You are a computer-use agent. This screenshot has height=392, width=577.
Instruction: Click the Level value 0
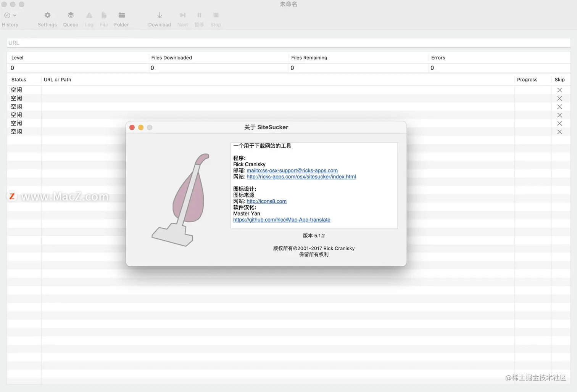point(12,68)
